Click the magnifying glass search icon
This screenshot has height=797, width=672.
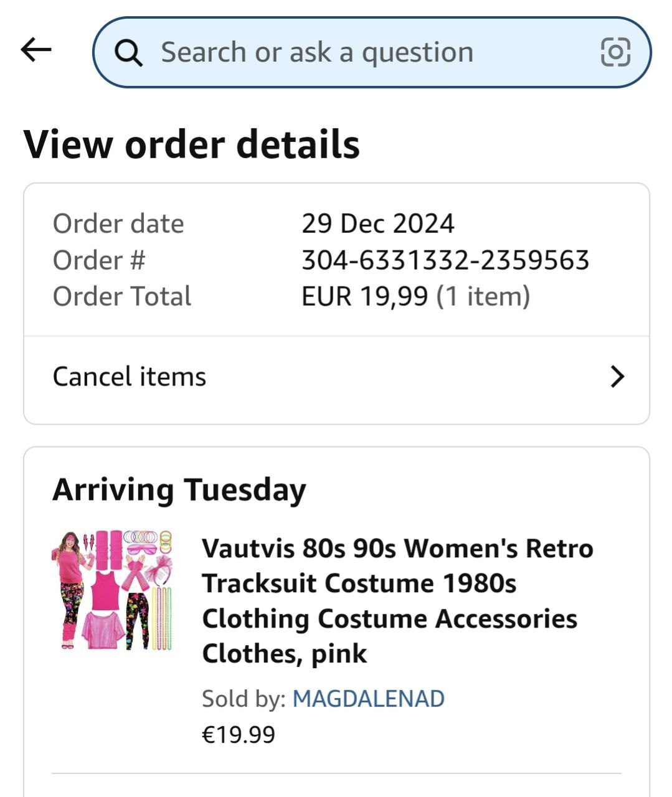129,53
